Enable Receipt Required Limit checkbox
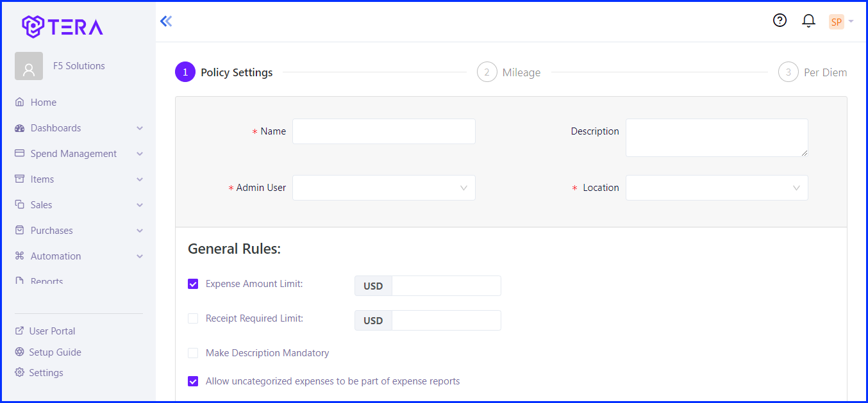This screenshot has height=403, width=868. coord(193,318)
